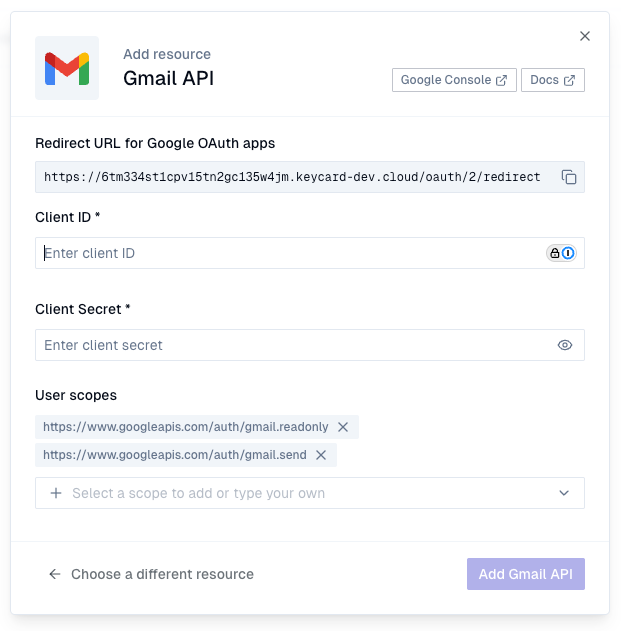Choose a different resource
This screenshot has height=631, width=621.
click(151, 574)
